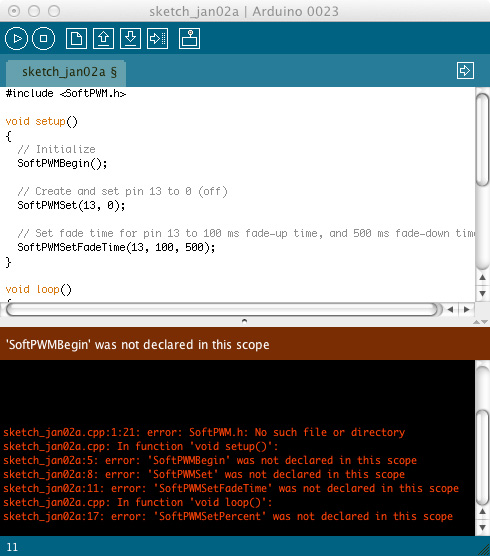The height and width of the screenshot is (556, 490).
Task: Click the error status bar message
Action: 138,345
